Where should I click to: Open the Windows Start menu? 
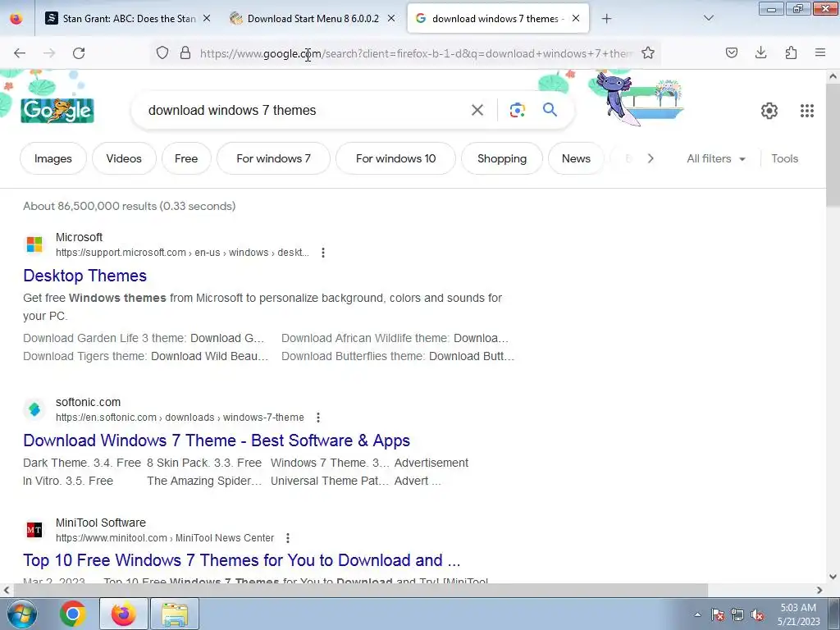coord(22,614)
